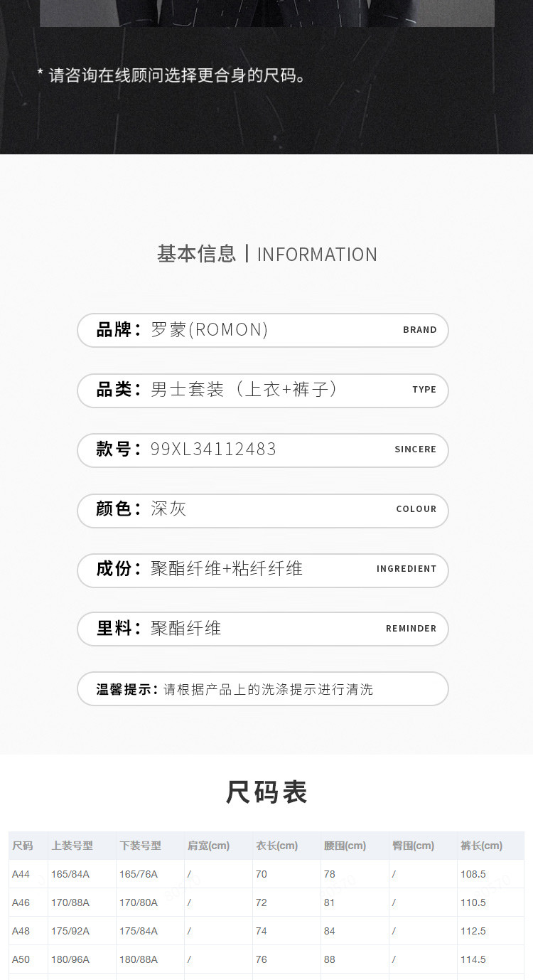Screen dimensions: 533x980
Task: Select the 颜色 深灰 colour row
Action: tap(262, 509)
